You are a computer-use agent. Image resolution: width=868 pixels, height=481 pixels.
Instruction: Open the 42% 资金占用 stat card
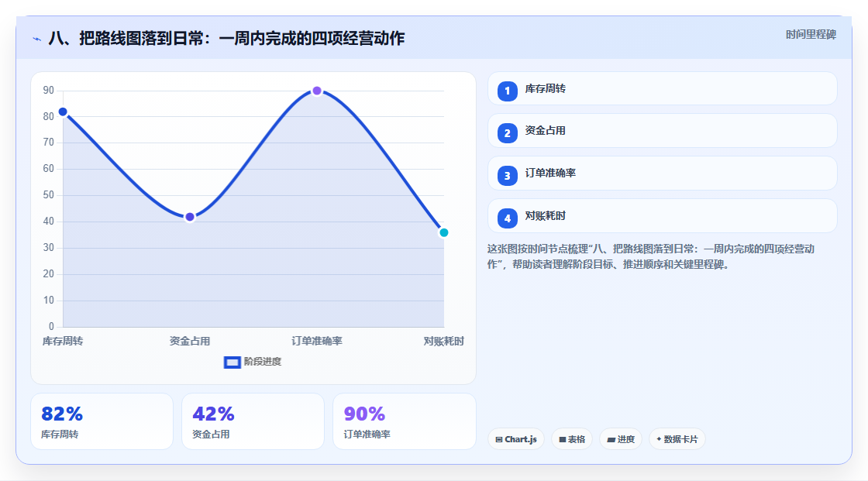(253, 421)
